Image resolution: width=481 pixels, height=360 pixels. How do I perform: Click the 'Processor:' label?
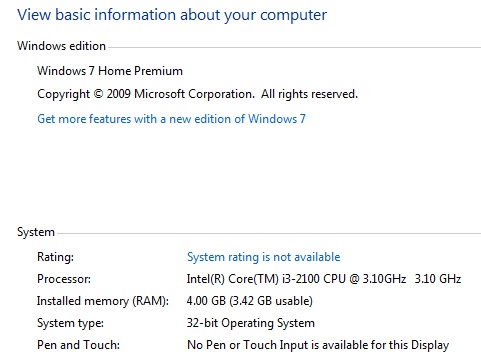(x=64, y=279)
